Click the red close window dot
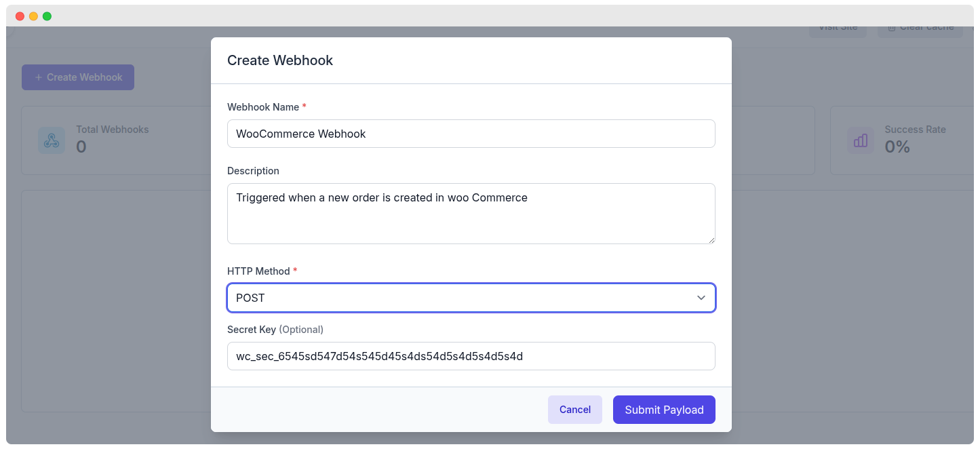The height and width of the screenshot is (449, 980). click(20, 16)
